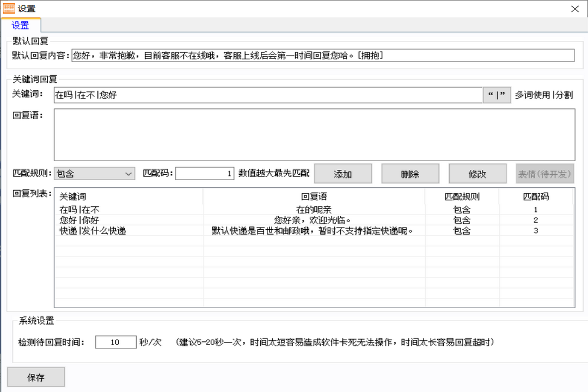The width and height of the screenshot is (588, 392).
Task: Click inside the 默认回复内容 text field
Action: 321,55
